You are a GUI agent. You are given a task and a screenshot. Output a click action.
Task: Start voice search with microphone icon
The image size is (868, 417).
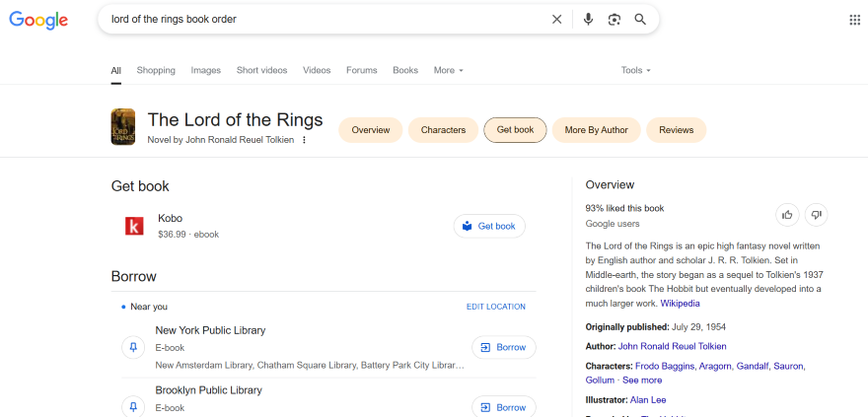(588, 20)
